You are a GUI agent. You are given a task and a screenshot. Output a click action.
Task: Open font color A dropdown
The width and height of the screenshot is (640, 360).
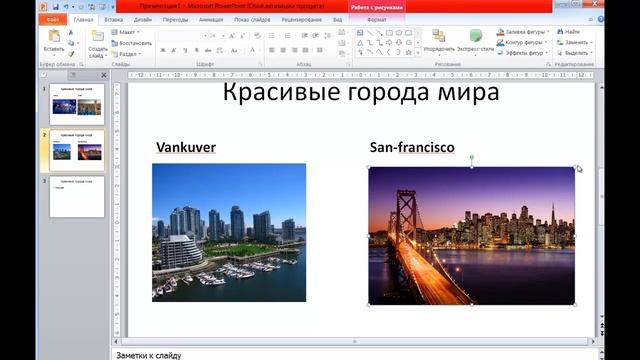254,50
